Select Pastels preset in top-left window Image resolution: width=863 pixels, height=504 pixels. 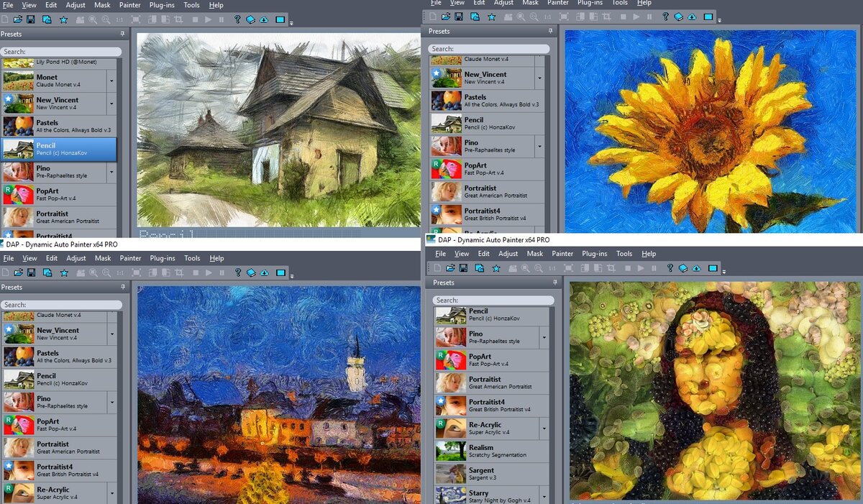coord(58,127)
